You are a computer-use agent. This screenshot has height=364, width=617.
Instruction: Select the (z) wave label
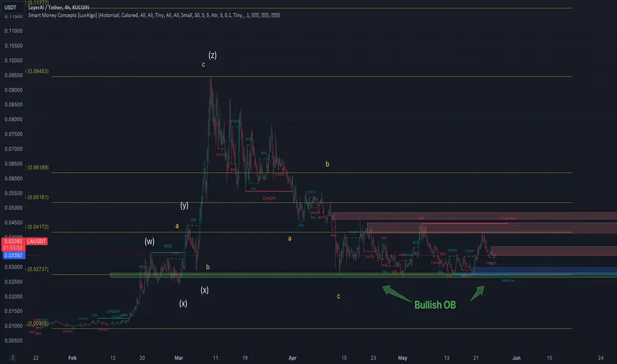(213, 55)
